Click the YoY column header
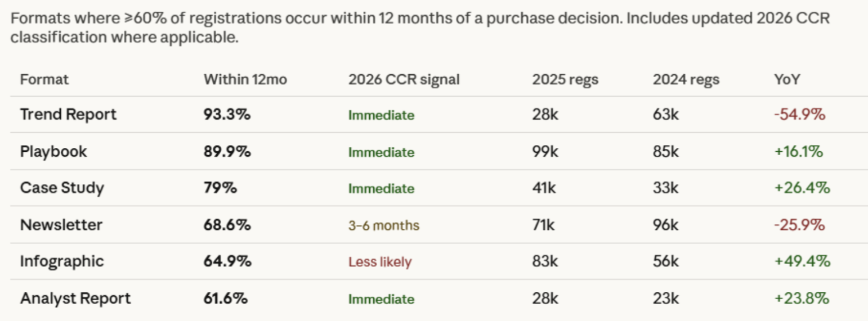This screenshot has height=321, width=868. tap(788, 80)
